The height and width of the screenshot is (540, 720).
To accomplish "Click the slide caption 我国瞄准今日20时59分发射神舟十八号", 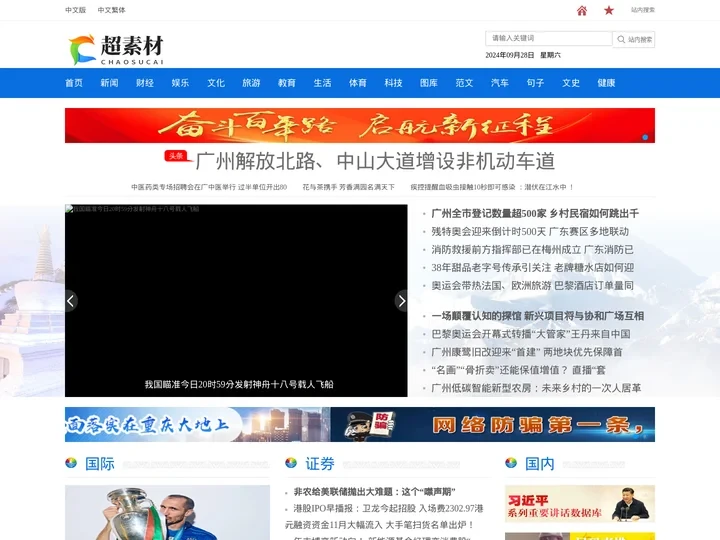I will coord(239,384).
